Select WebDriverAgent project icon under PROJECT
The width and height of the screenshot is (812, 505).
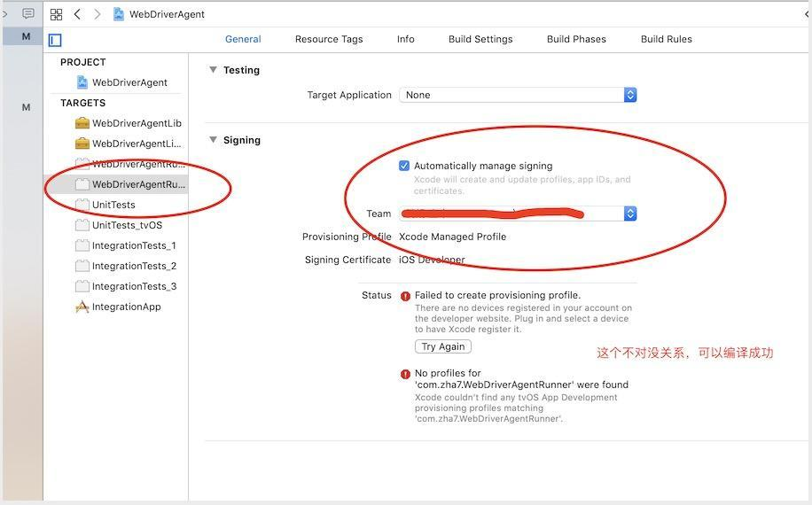point(82,82)
